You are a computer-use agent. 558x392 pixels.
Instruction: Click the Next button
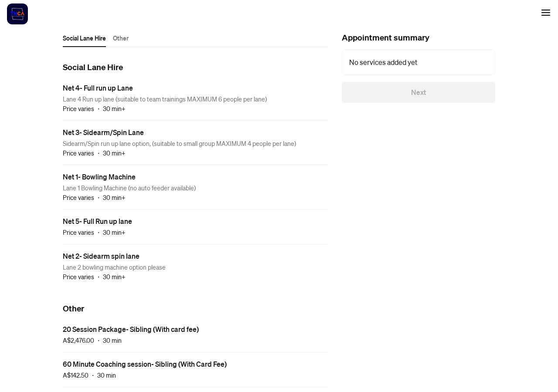pos(418,92)
